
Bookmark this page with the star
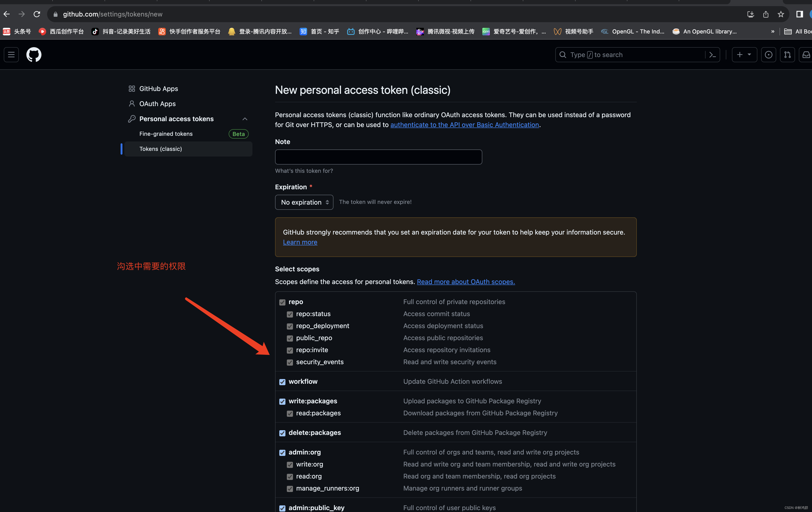[781, 14]
